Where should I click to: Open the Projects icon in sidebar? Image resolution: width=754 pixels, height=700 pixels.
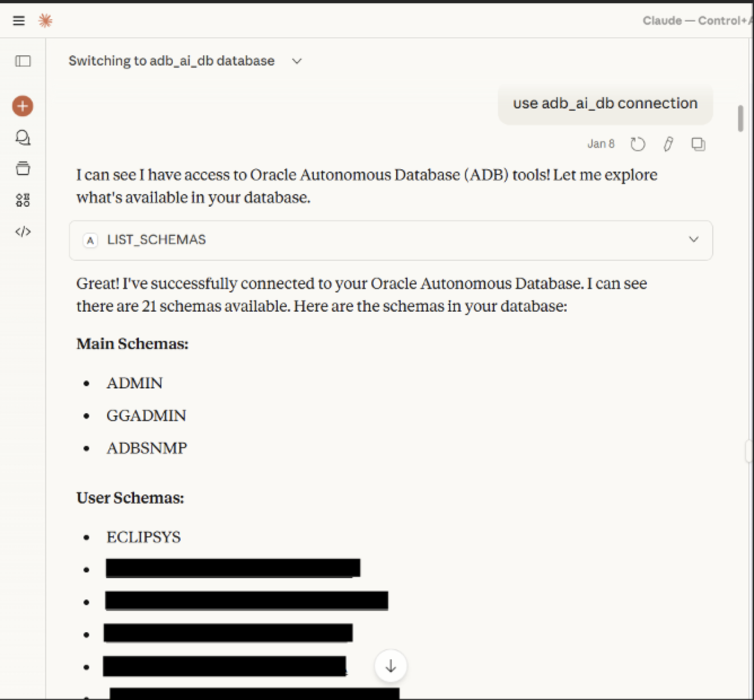click(x=23, y=168)
